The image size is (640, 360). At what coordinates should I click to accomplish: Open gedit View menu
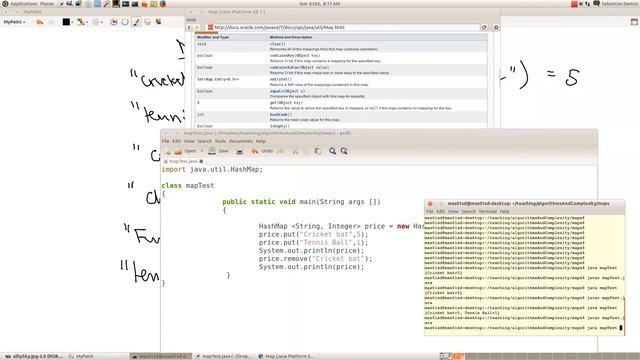point(189,141)
